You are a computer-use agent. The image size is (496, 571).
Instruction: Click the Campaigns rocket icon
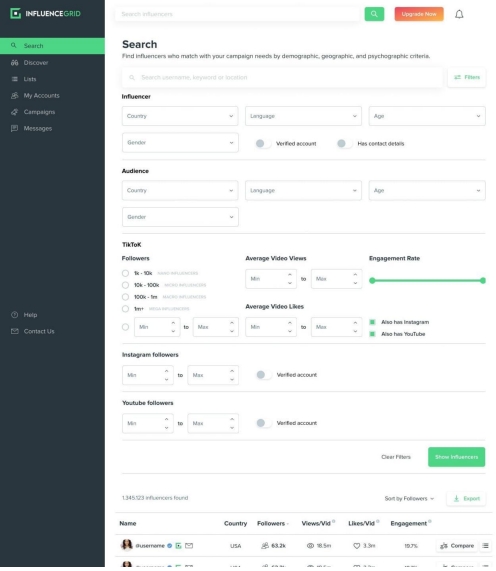pos(15,112)
